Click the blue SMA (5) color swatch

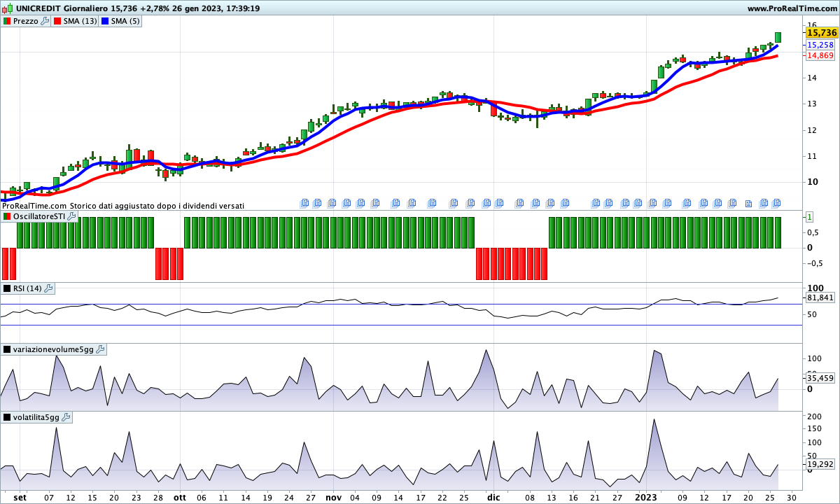(106, 21)
